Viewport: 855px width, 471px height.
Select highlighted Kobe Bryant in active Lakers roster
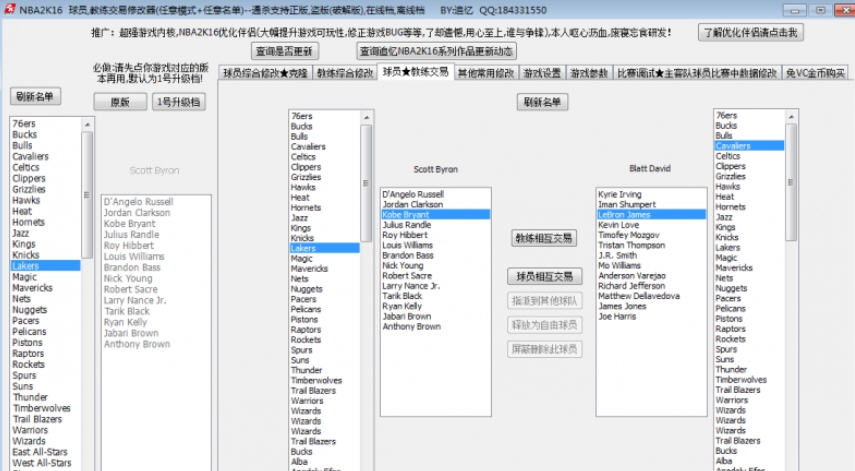click(x=436, y=215)
